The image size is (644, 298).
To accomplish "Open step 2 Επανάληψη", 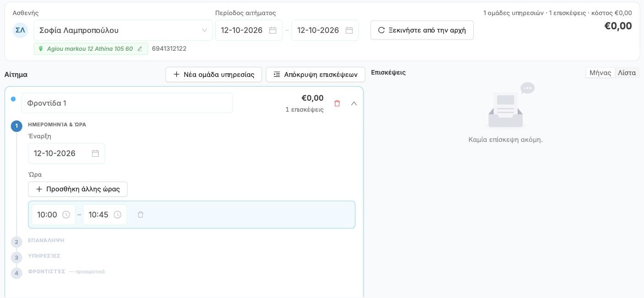I will [46, 241].
